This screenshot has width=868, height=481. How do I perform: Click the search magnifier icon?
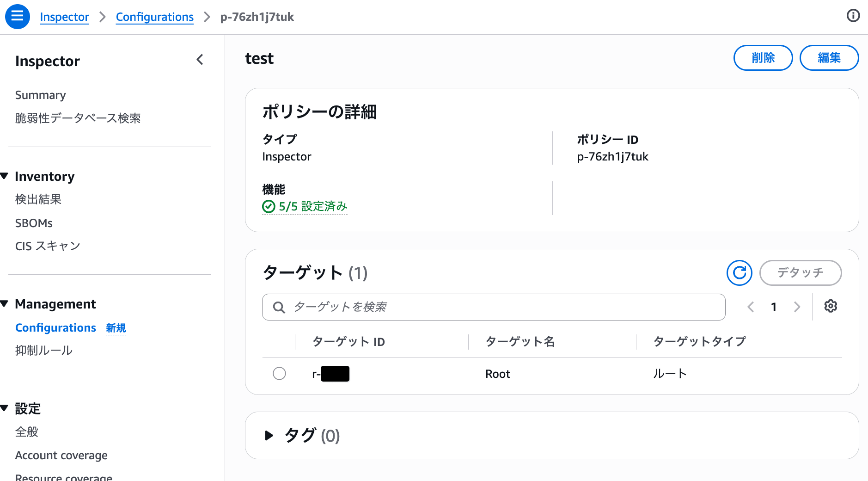(x=279, y=307)
